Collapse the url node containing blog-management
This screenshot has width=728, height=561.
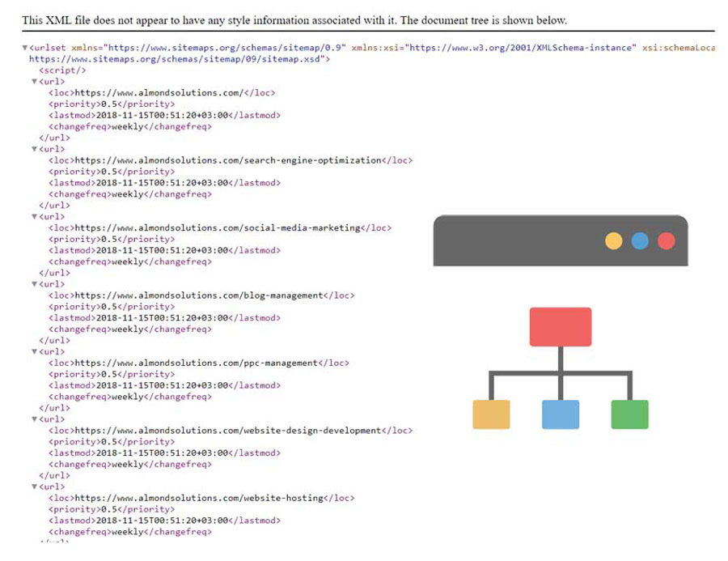(x=34, y=284)
